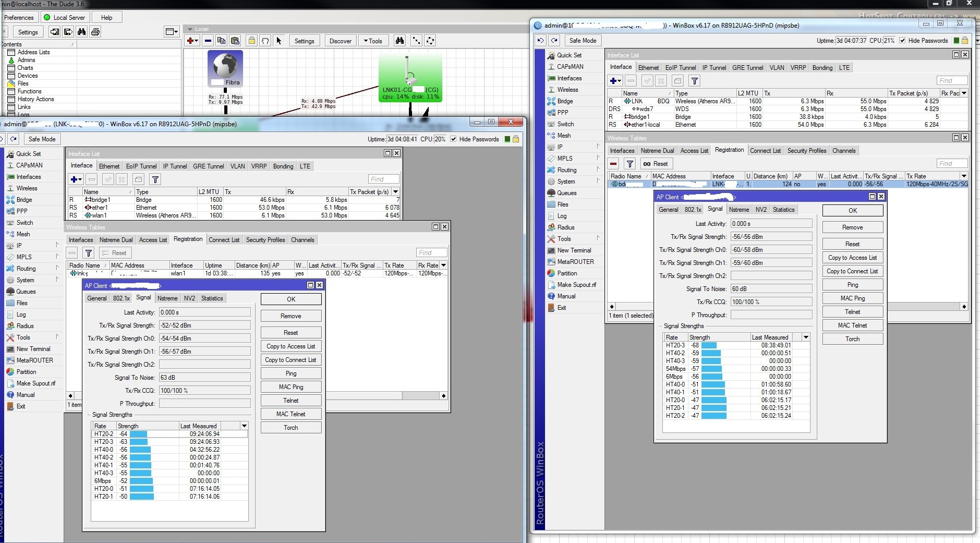
Task: Open Log in the CPU 21% WinBox sidebar
Action: tap(562, 216)
